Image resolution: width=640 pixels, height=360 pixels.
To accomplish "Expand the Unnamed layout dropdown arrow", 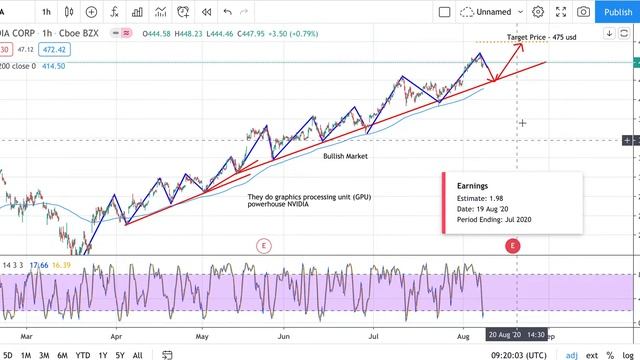I will pyautogui.click(x=520, y=12).
